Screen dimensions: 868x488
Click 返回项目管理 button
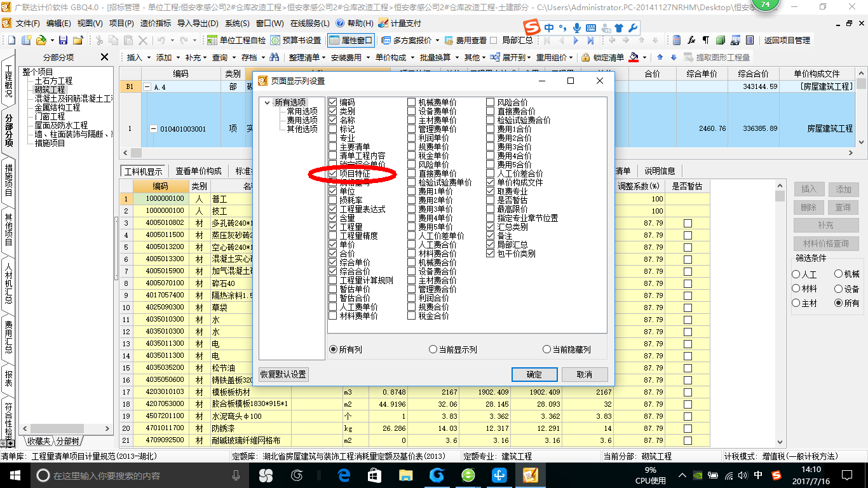787,40
